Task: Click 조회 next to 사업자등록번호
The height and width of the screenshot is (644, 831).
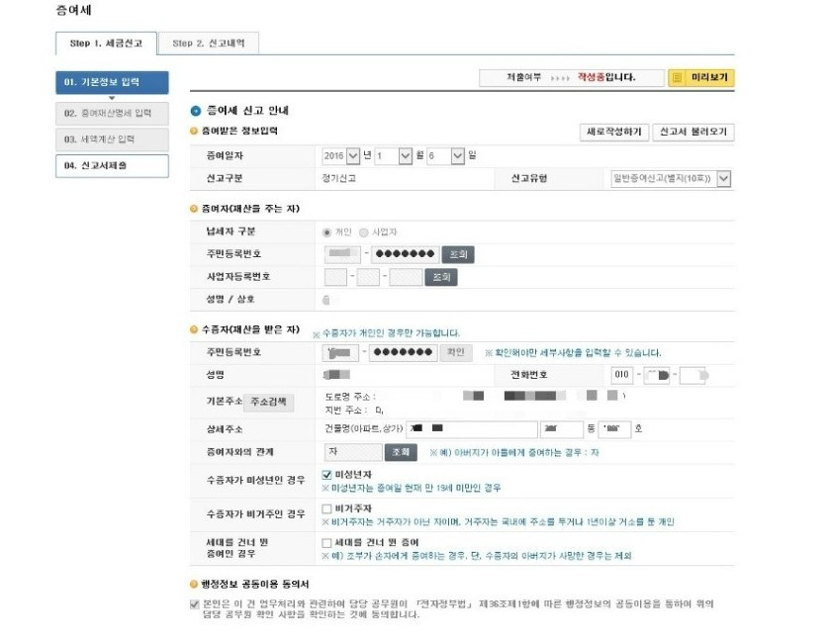Action: pyautogui.click(x=441, y=277)
